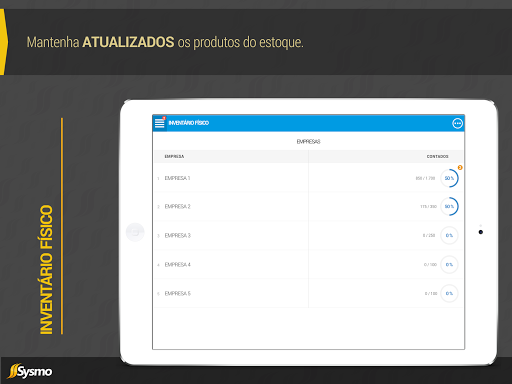Click the EMPRESA column header
The image size is (512, 384).
[x=174, y=156]
